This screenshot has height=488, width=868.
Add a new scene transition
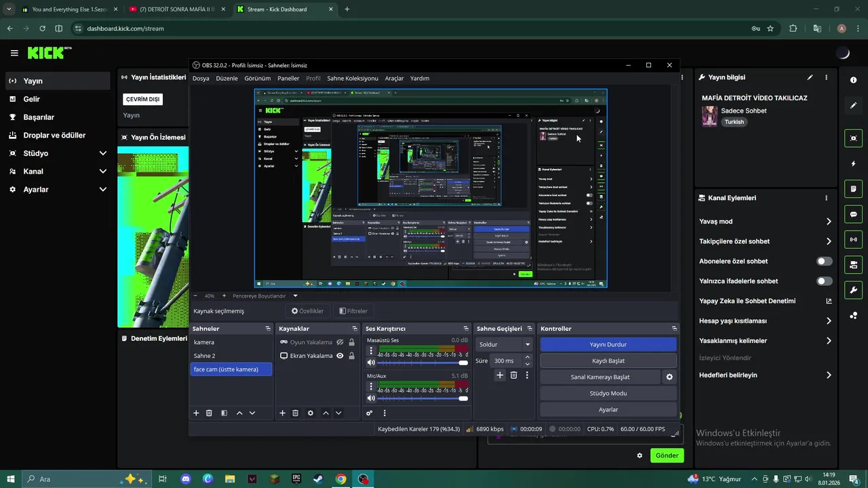coord(500,375)
